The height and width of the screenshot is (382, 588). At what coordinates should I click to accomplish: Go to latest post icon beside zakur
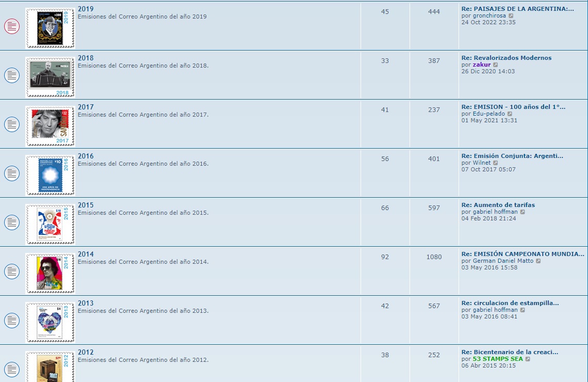[x=496, y=65]
